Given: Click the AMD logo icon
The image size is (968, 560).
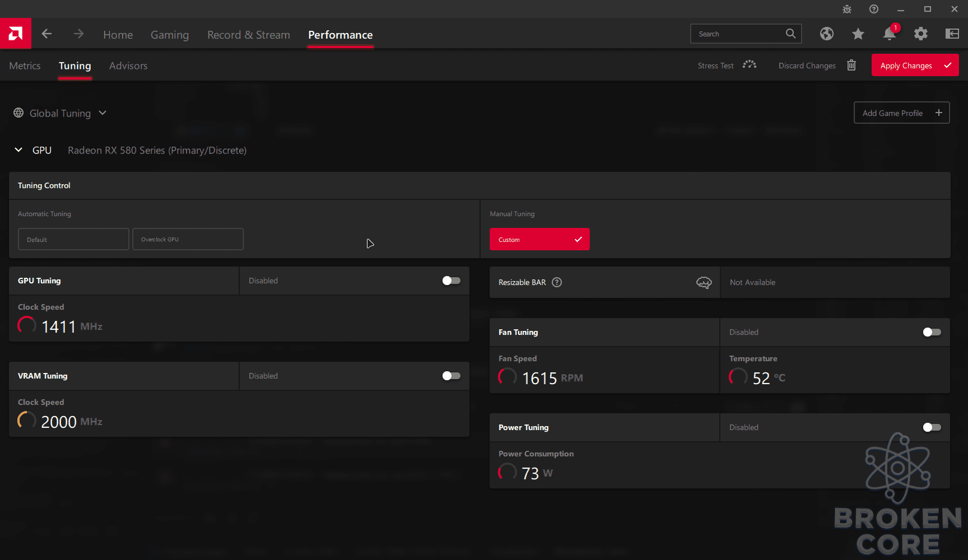Looking at the screenshot, I should (16, 34).
